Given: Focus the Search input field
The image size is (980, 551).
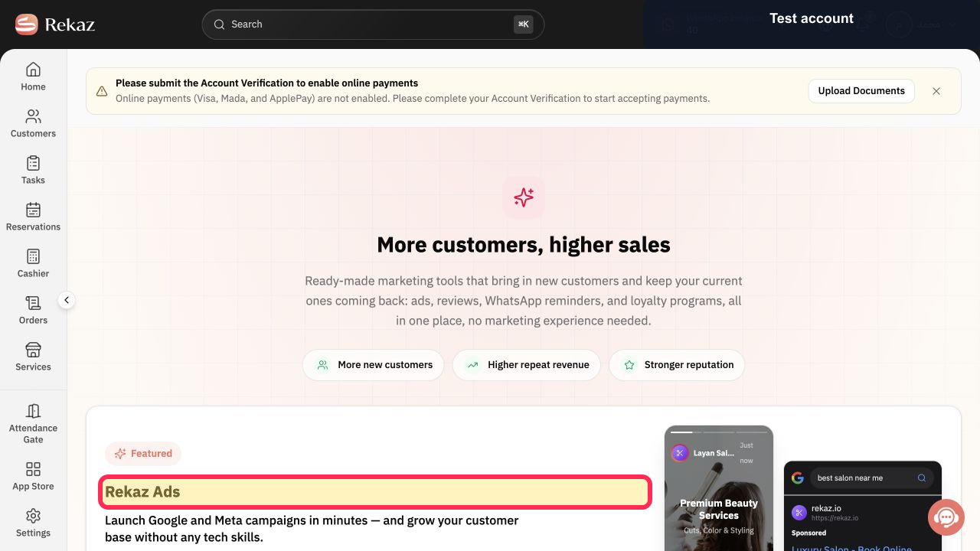Looking at the screenshot, I should coord(373,24).
